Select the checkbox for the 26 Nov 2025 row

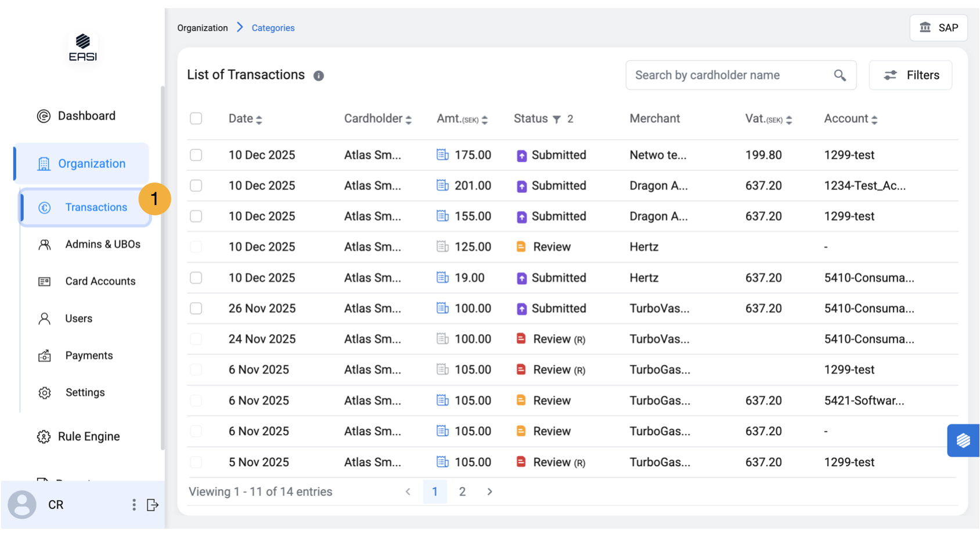196,309
